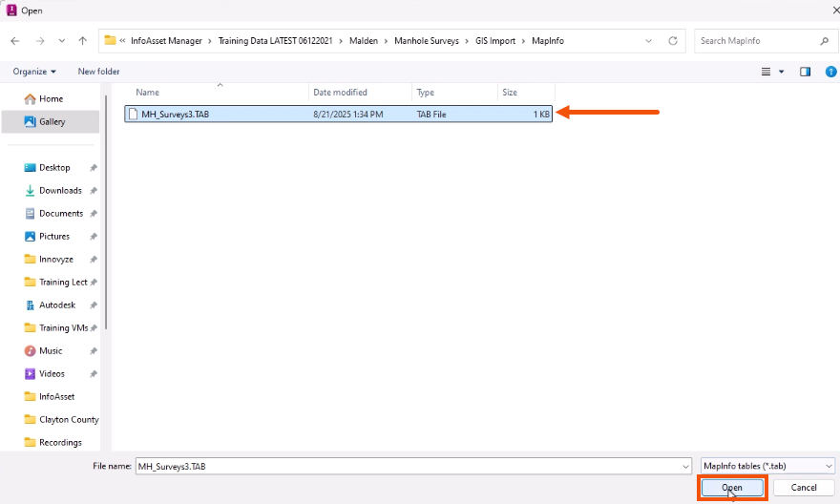Change the view layout icon
The height and width of the screenshot is (504, 840).
pyautogui.click(x=766, y=72)
